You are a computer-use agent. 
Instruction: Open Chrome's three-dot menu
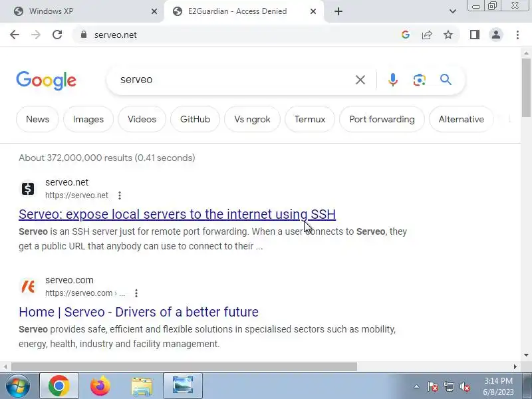tap(517, 35)
